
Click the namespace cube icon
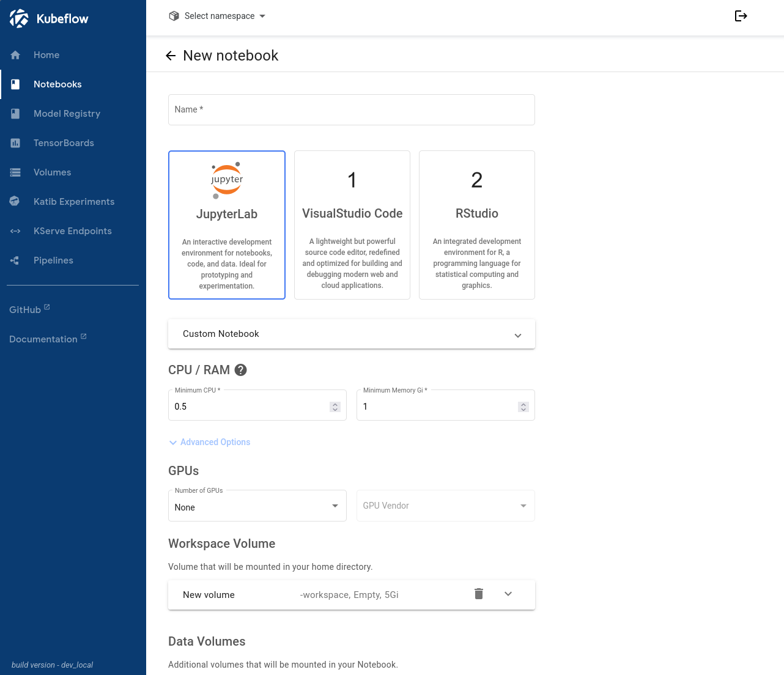tap(174, 16)
